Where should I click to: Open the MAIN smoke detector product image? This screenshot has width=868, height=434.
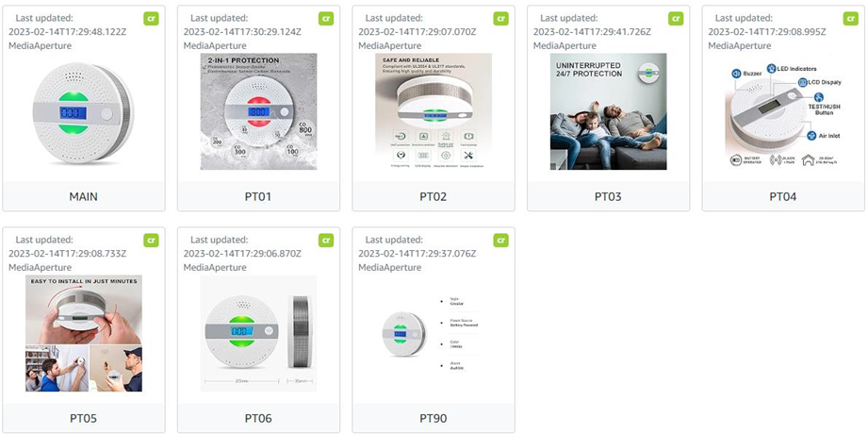click(x=84, y=111)
